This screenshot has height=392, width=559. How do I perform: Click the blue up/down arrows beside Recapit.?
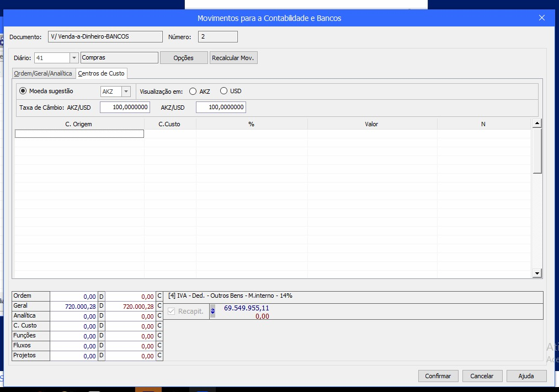(x=213, y=312)
